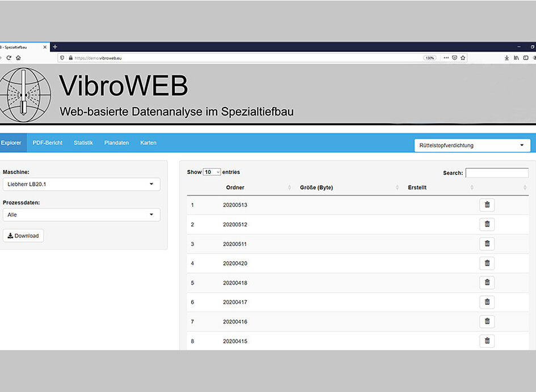536x392 pixels.
Task: Delete folder 20200420 with trash icon
Action: point(487,263)
